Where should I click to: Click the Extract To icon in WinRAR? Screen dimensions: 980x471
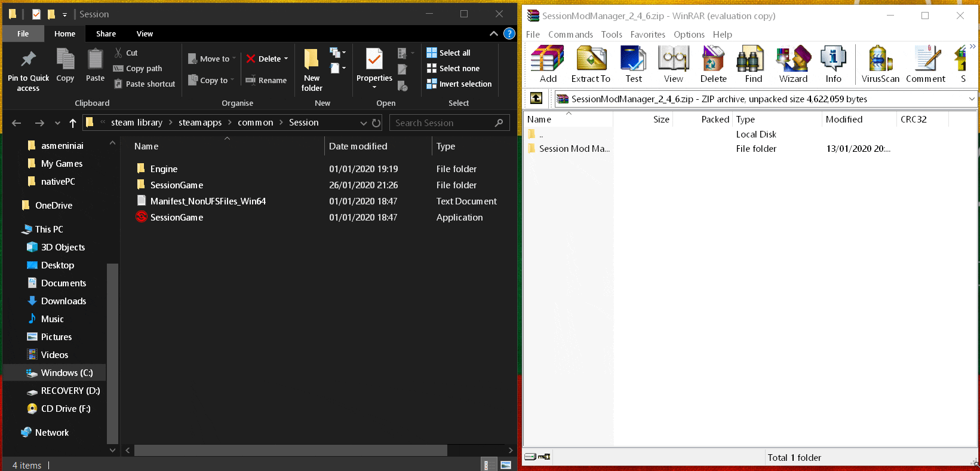(591, 64)
